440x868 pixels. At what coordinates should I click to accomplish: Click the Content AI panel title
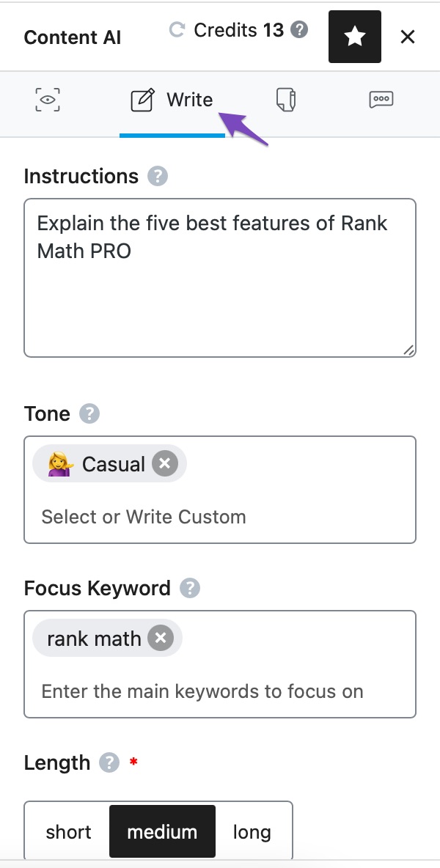tap(72, 37)
